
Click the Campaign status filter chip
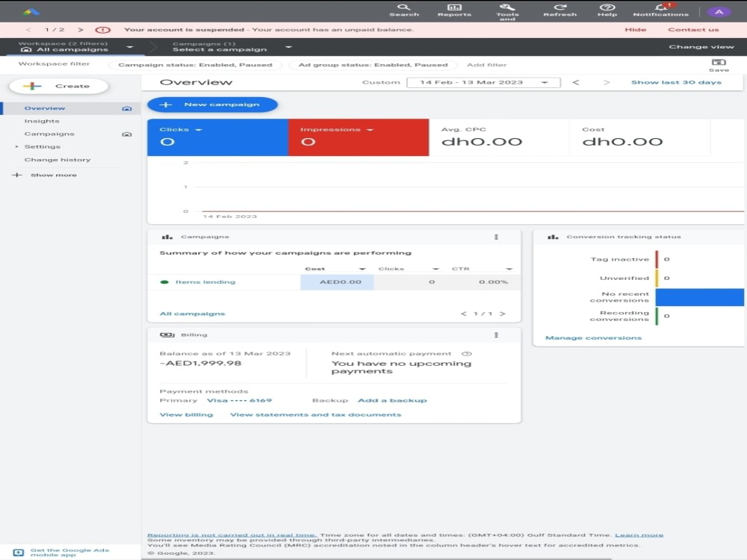(195, 65)
